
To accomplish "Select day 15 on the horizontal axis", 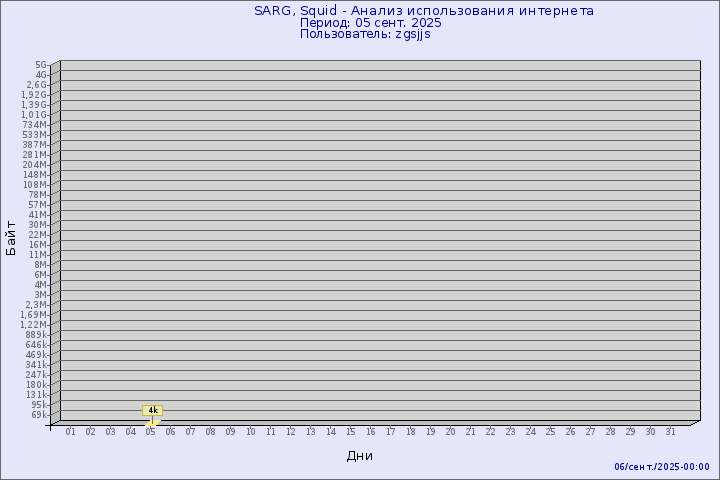I will click(350, 432).
